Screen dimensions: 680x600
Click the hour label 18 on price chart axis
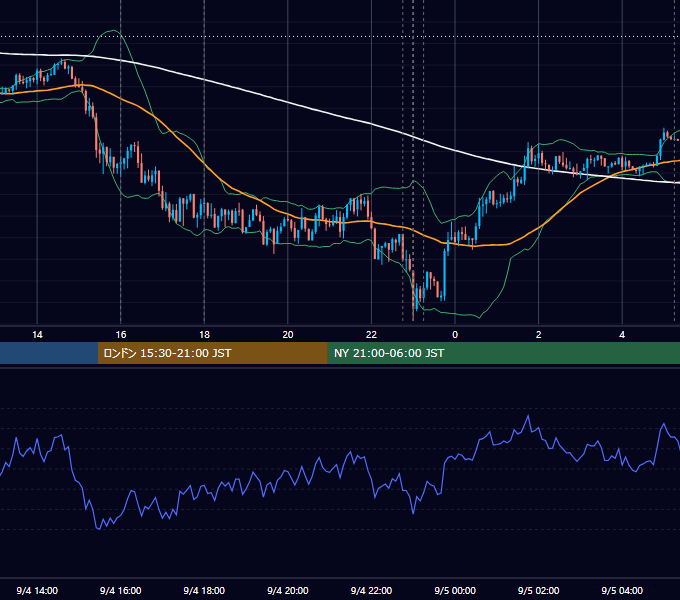(x=204, y=335)
